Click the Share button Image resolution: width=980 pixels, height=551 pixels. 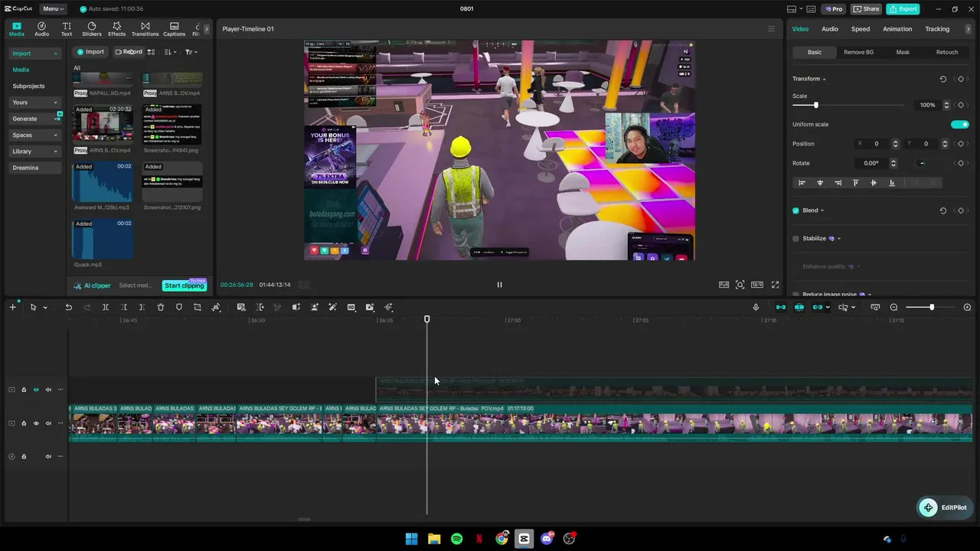point(866,9)
